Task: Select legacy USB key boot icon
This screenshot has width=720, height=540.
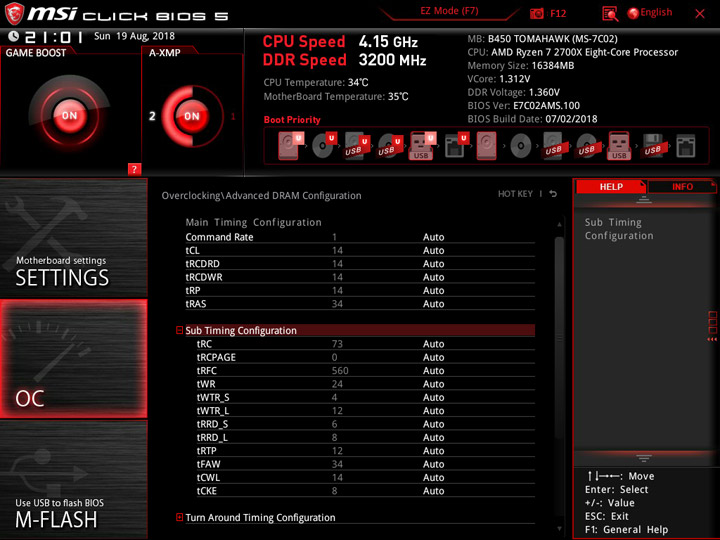Action: 619,146
